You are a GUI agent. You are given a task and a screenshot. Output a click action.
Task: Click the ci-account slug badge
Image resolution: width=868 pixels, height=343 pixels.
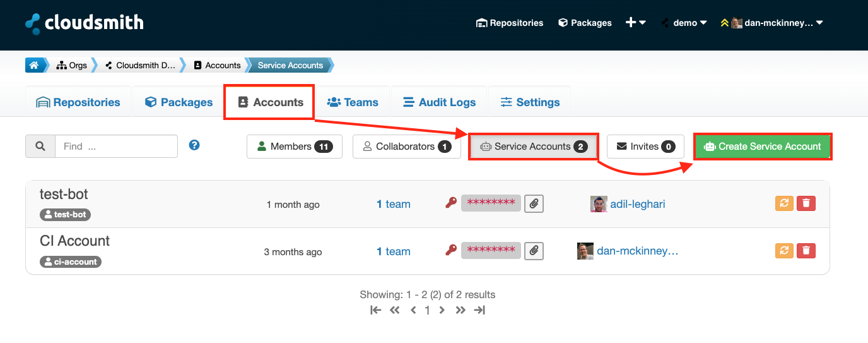pyautogui.click(x=70, y=262)
